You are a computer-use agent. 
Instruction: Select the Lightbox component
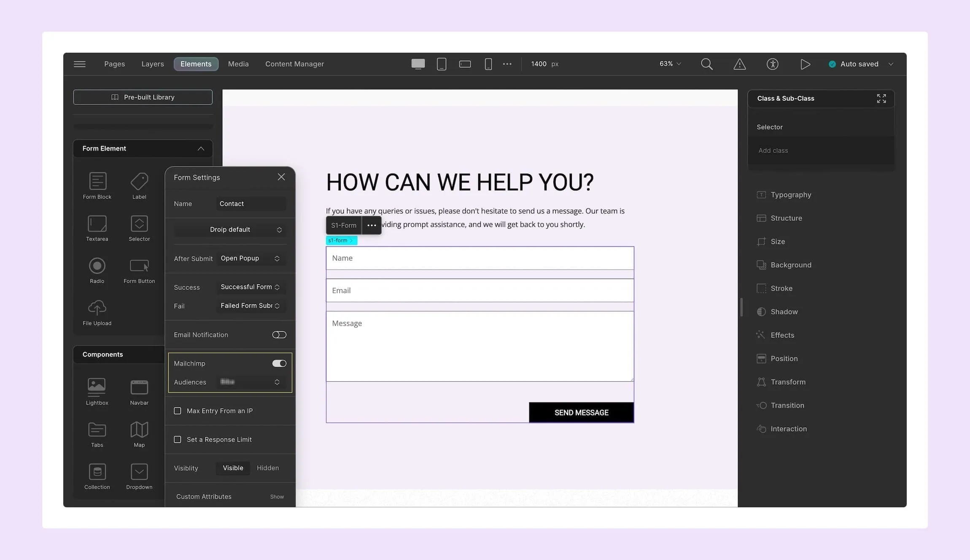[x=97, y=392]
